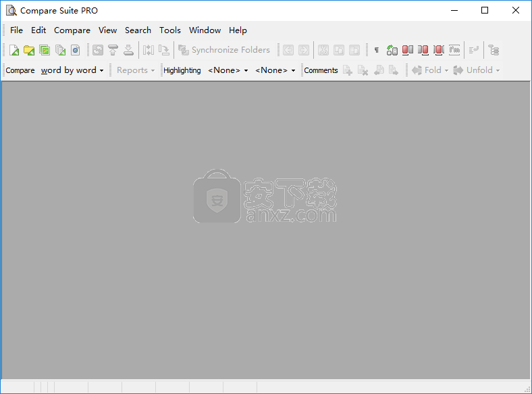Toggle the paragraph marks pilcrow icon

[x=377, y=50]
